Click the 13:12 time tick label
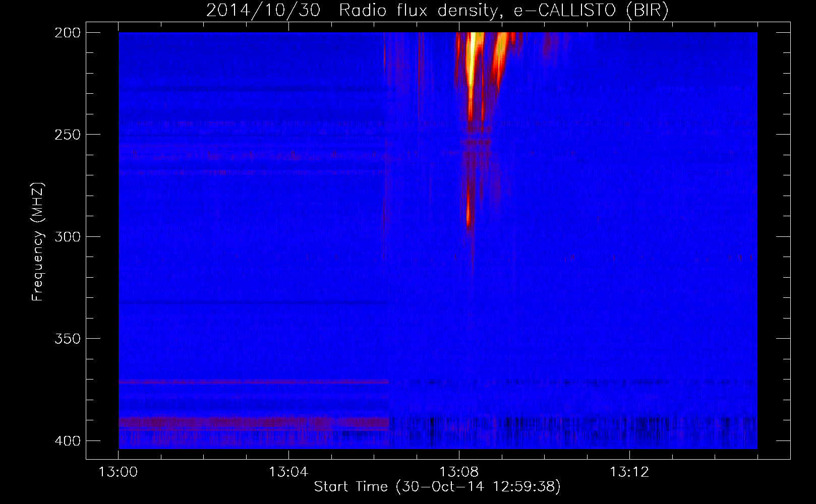Screen dimensions: 816x504 click(x=629, y=472)
